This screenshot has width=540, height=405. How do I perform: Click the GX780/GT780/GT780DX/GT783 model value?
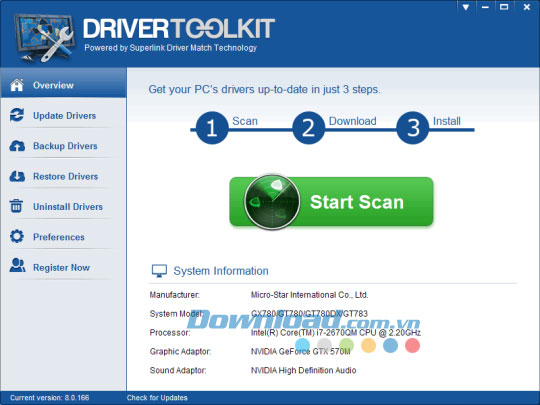click(x=309, y=314)
